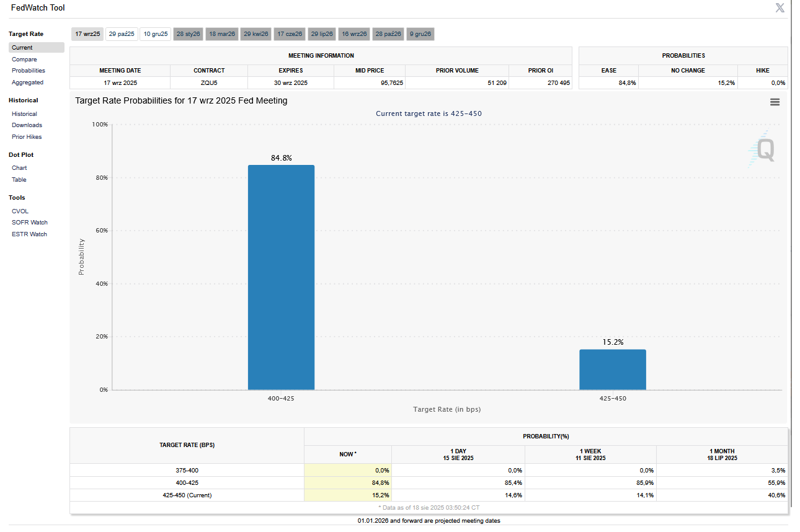Open Historical data link

tap(24, 114)
